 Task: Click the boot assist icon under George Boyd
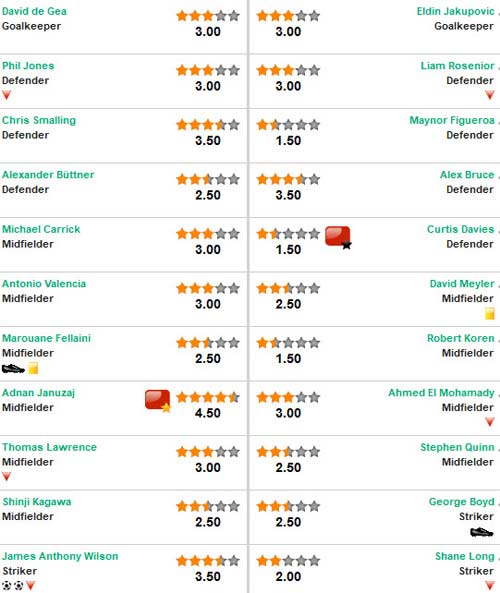[482, 532]
